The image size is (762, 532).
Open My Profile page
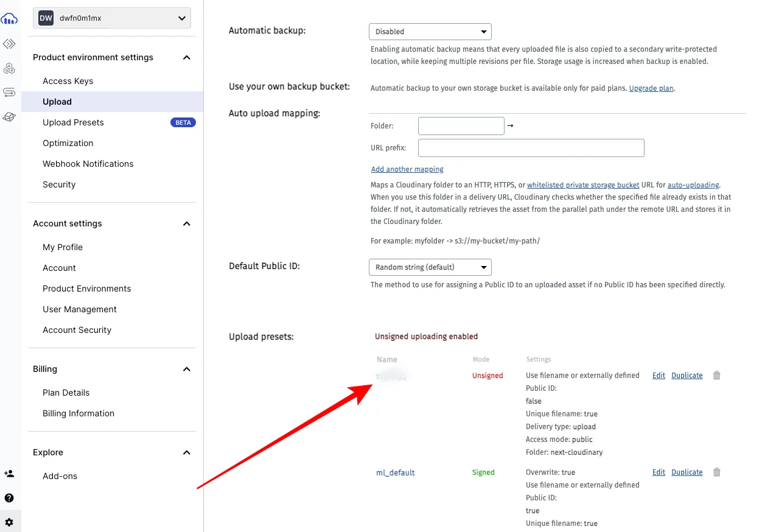tap(63, 247)
